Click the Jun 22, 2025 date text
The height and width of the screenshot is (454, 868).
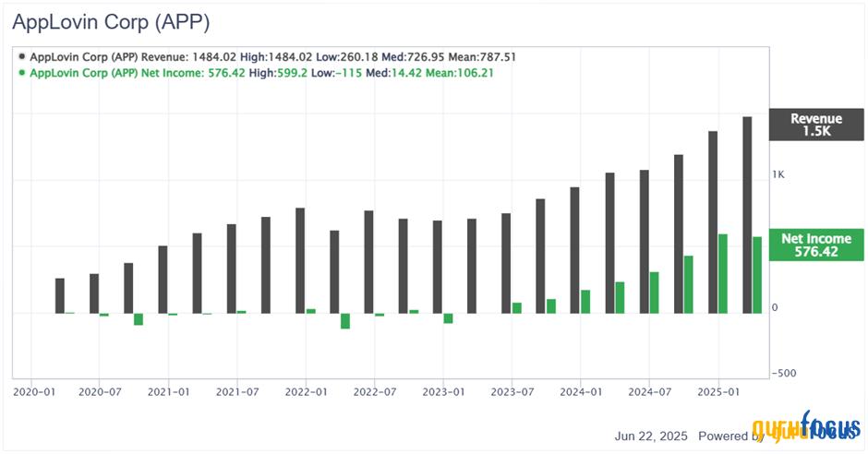[651, 436]
